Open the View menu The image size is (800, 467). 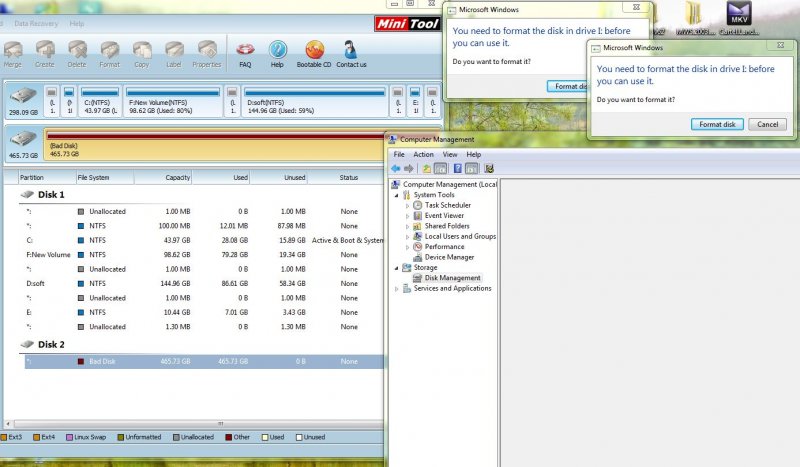point(450,154)
